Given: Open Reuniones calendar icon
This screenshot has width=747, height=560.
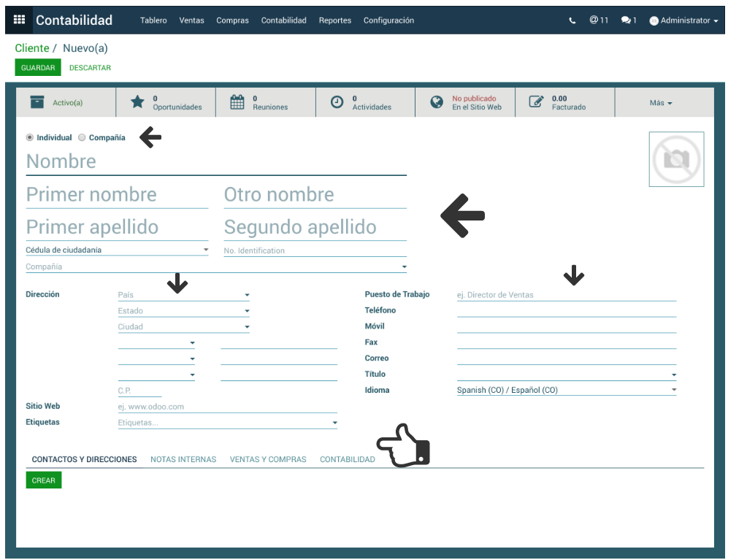Looking at the screenshot, I should tap(237, 102).
